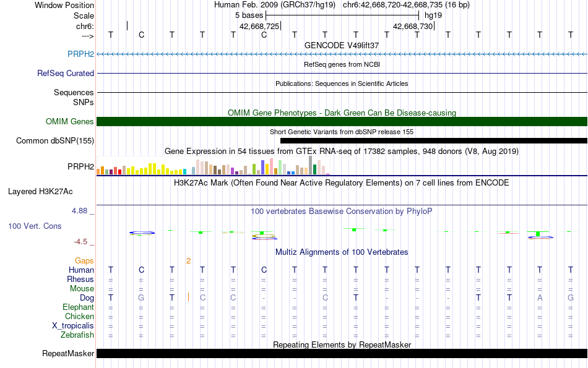Viewport: 588px width, 368px height.
Task: Click the black RepeatMasker element bar
Action: point(342,353)
